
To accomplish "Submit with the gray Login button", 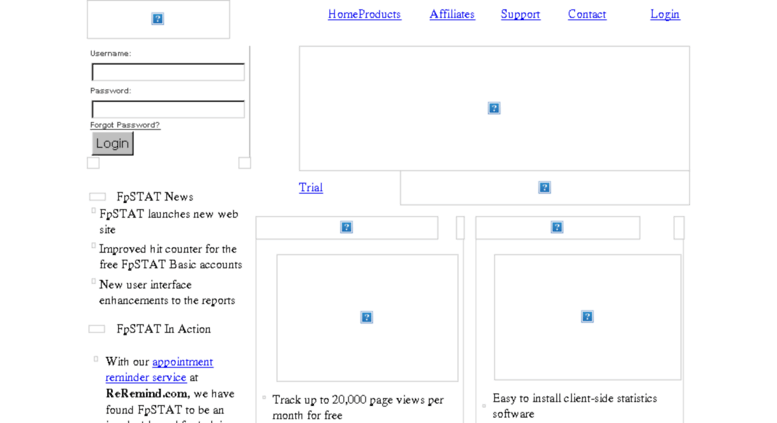I will tap(112, 144).
